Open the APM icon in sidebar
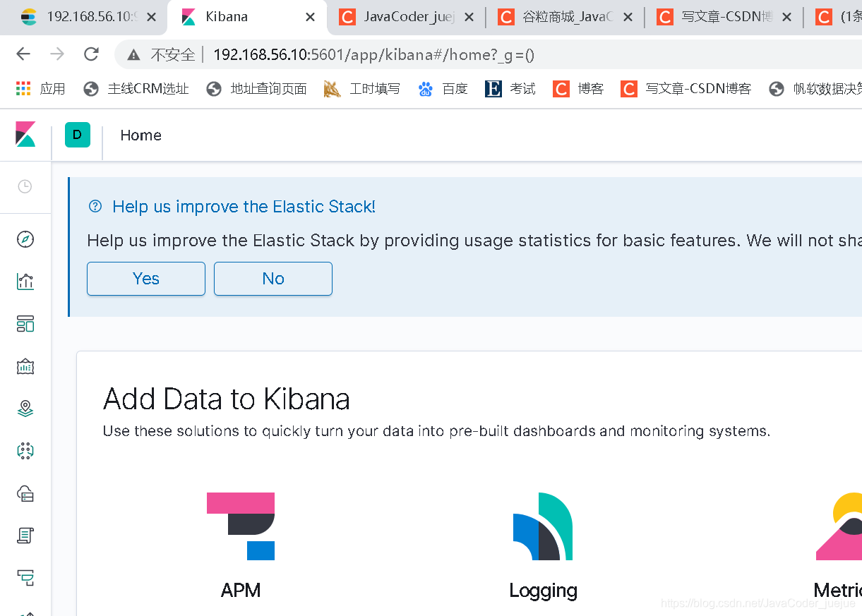The image size is (862, 616). coord(25,578)
